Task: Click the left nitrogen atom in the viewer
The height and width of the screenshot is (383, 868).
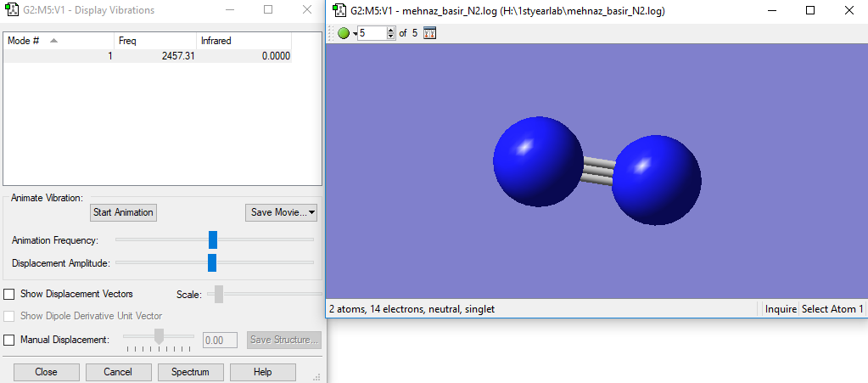Action: pyautogui.click(x=538, y=162)
